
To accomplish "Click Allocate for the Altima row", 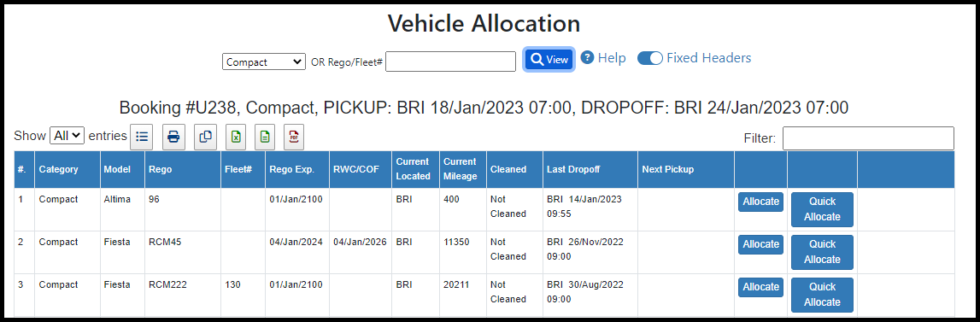I will point(760,202).
